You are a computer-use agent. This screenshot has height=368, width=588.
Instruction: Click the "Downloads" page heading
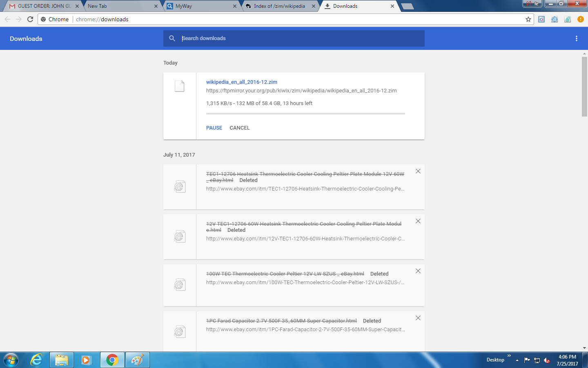click(x=26, y=39)
